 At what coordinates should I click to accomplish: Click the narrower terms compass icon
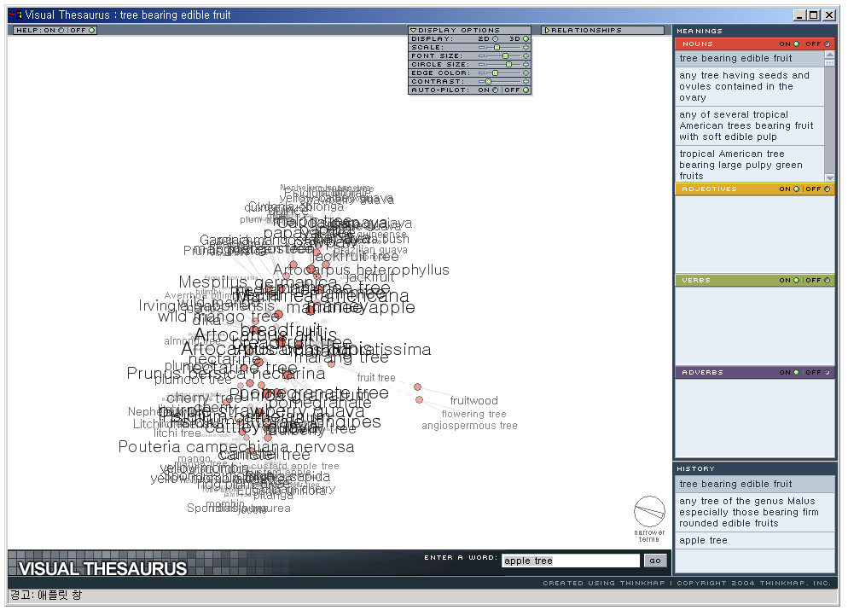click(649, 511)
